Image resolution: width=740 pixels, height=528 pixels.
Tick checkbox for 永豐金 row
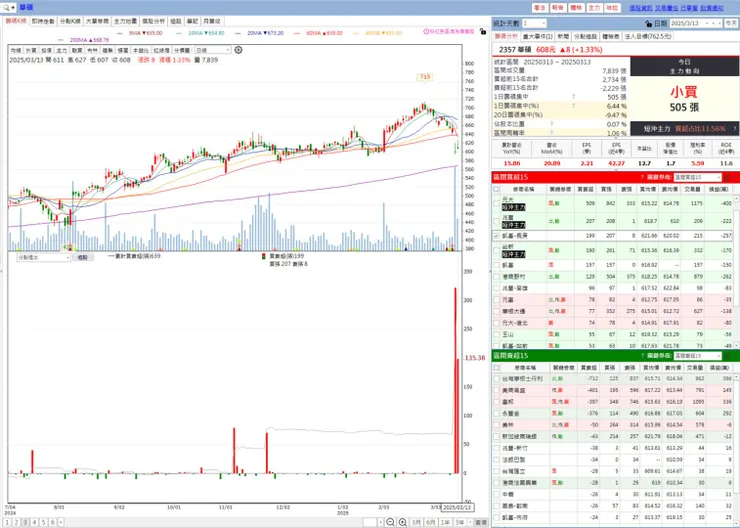pos(496,413)
